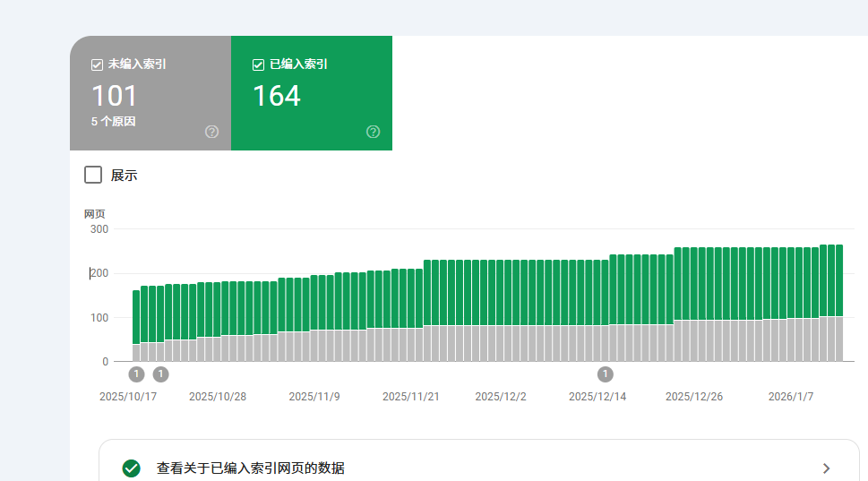Select the green card's 164 count
This screenshot has width=868, height=481.
coord(276,96)
